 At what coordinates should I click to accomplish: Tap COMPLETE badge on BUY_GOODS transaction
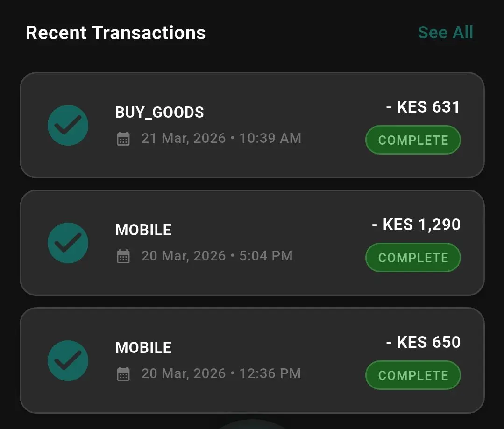tap(413, 140)
